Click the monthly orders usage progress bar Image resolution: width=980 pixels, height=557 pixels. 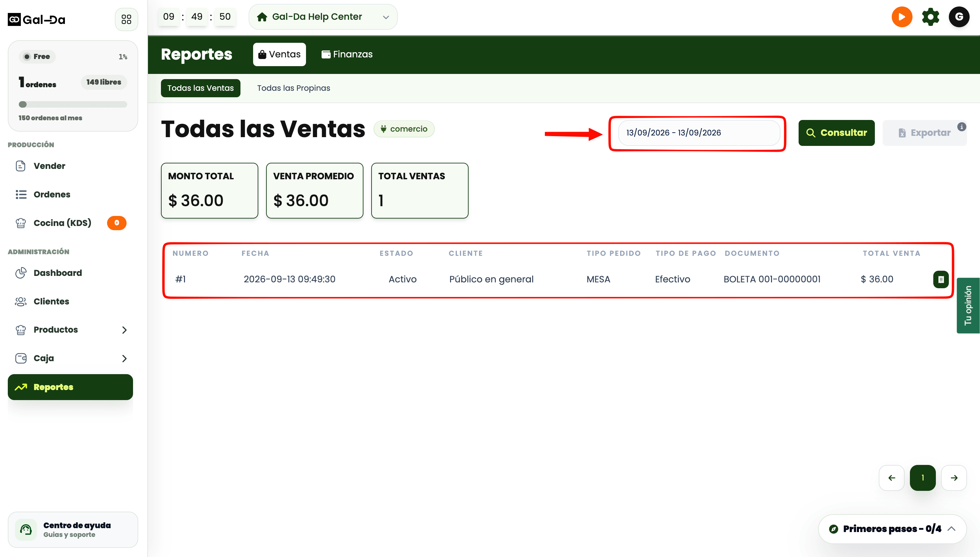(x=73, y=104)
